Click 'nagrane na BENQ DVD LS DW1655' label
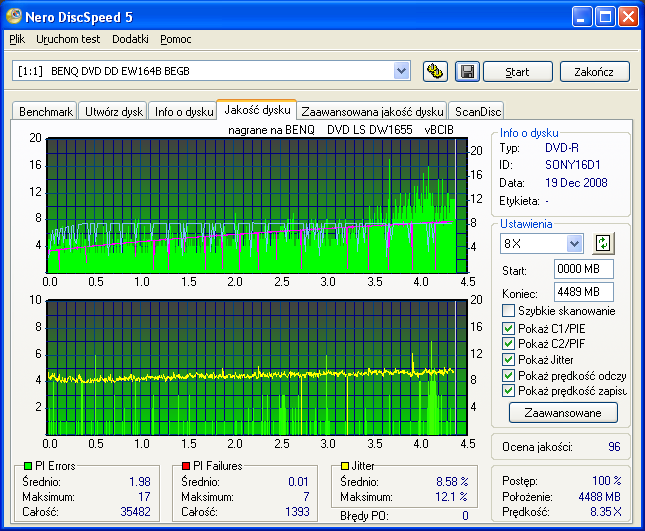The width and height of the screenshot is (645, 531). 320,130
